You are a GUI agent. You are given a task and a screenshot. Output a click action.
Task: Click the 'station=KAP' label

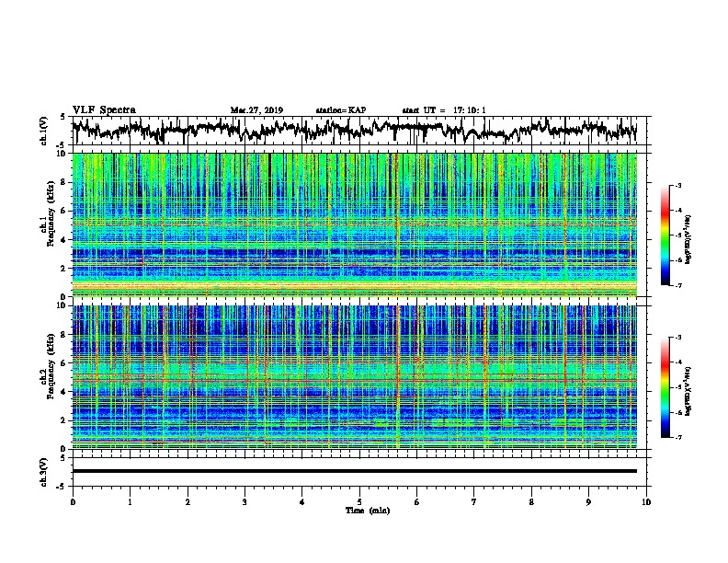[x=341, y=110]
